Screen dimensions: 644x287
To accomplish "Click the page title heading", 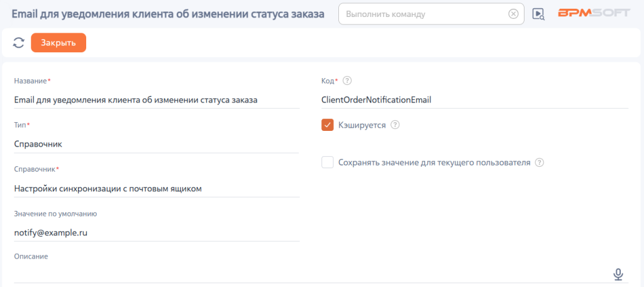I will click(168, 14).
